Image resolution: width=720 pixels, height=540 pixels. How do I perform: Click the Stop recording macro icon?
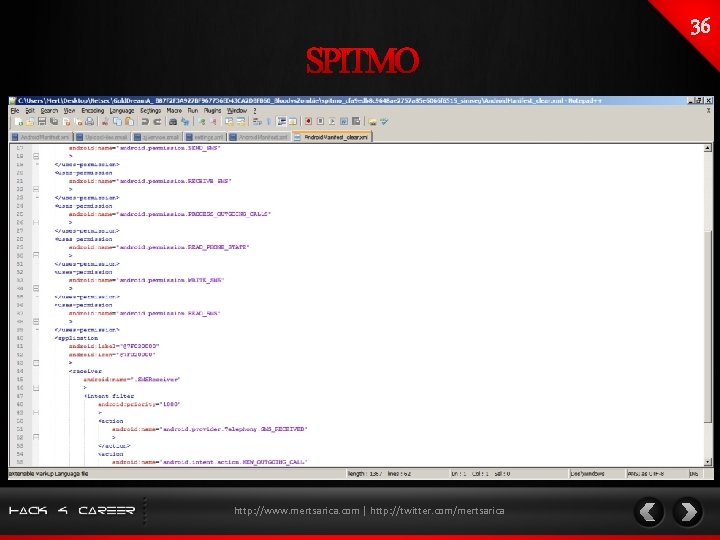pos(320,122)
